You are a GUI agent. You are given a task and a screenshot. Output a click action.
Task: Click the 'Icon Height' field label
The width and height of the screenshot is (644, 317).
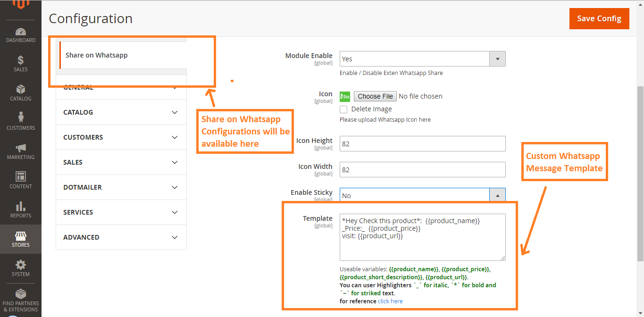click(314, 141)
